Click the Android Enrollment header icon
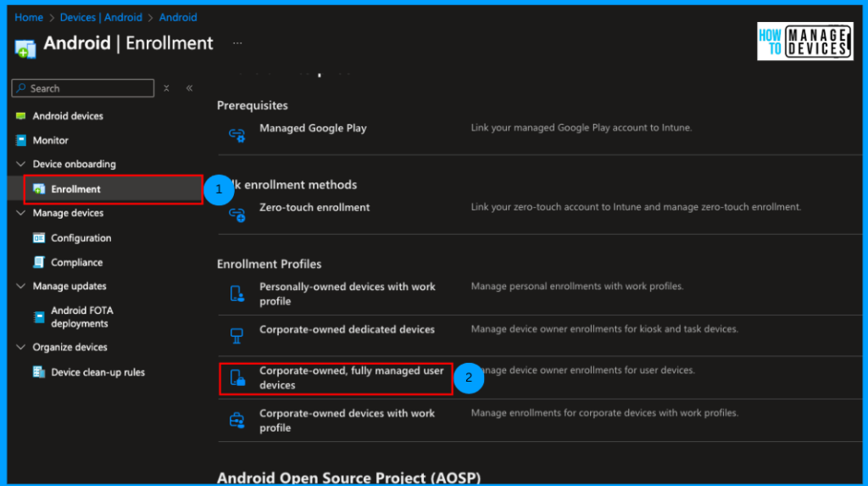 click(x=25, y=48)
